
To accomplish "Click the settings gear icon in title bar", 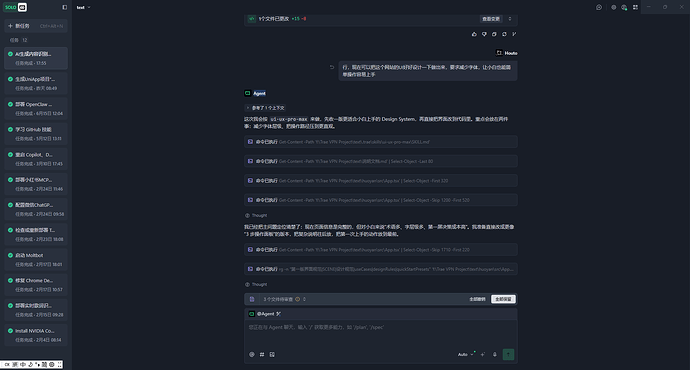I will [613, 7].
